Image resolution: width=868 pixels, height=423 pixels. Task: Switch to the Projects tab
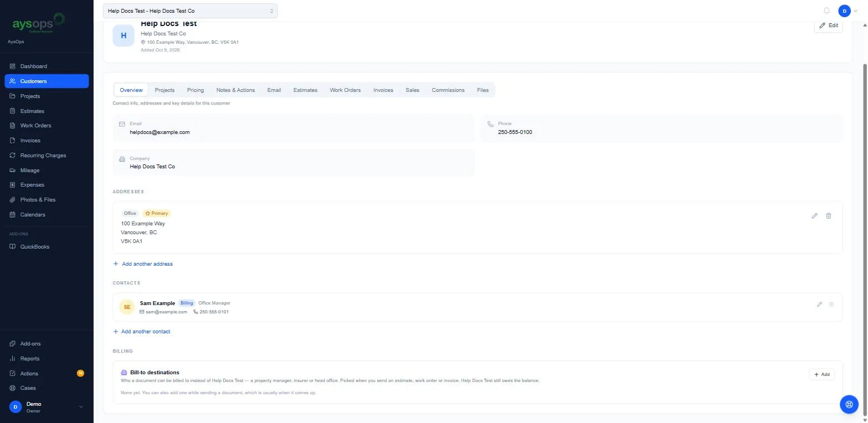(164, 90)
